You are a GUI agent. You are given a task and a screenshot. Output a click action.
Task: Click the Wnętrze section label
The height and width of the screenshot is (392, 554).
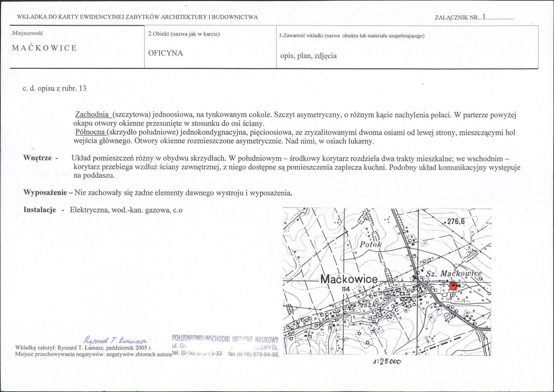(x=37, y=158)
